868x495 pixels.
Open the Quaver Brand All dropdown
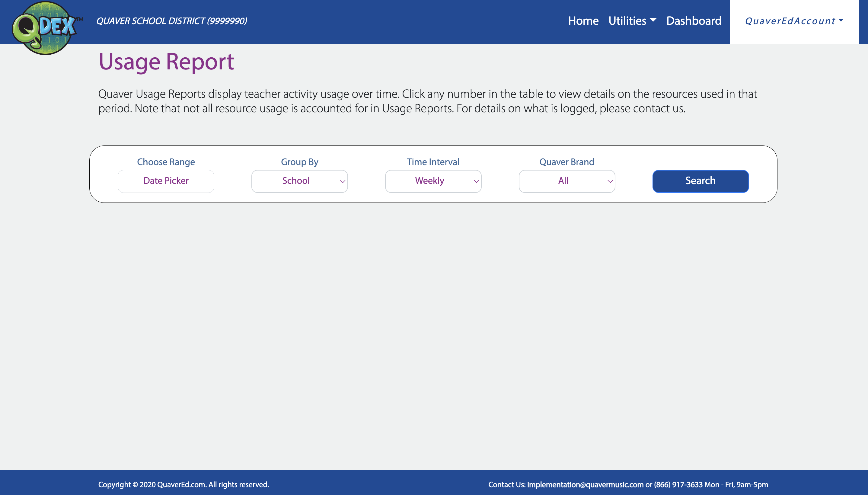pos(567,181)
